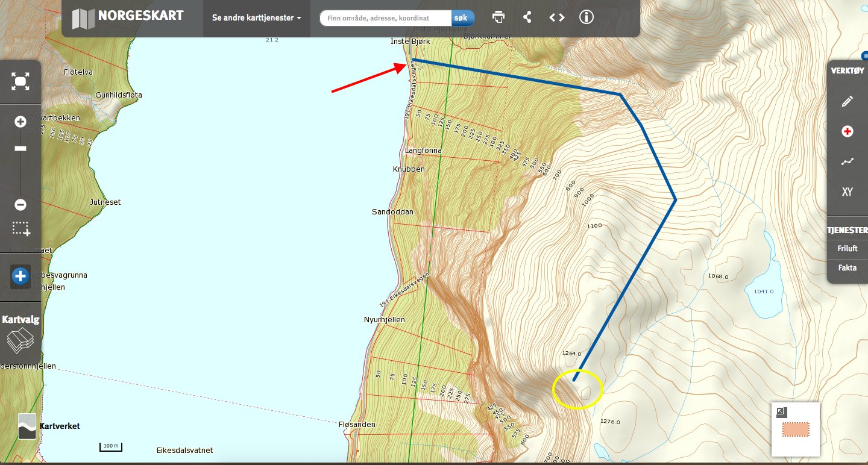Select the zoom-to-area rectangle tool

(x=21, y=229)
